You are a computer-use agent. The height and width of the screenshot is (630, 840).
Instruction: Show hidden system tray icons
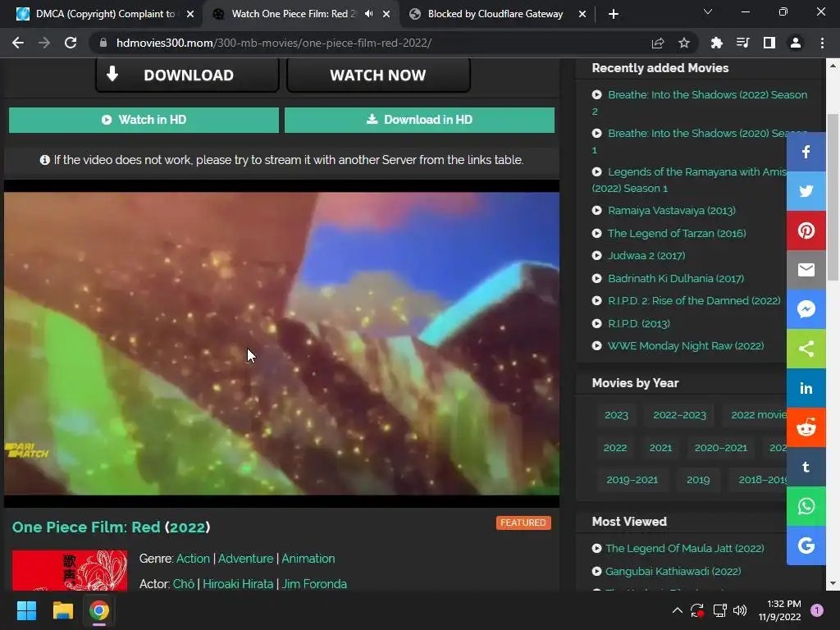[677, 610]
